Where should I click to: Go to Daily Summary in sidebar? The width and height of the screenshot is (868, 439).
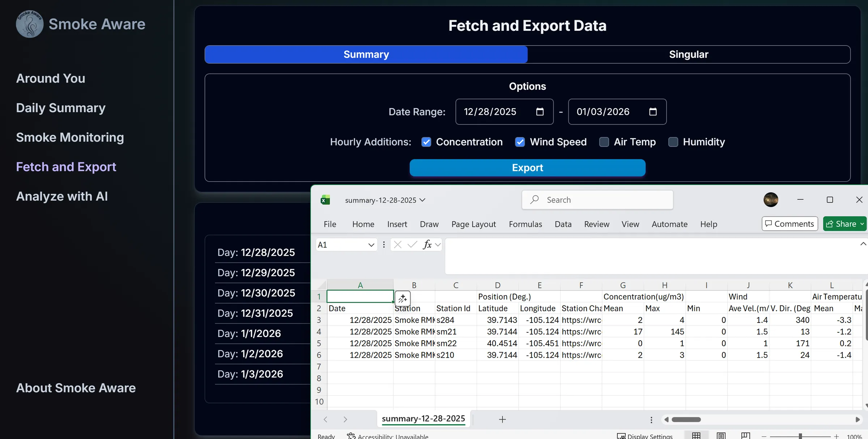61,108
